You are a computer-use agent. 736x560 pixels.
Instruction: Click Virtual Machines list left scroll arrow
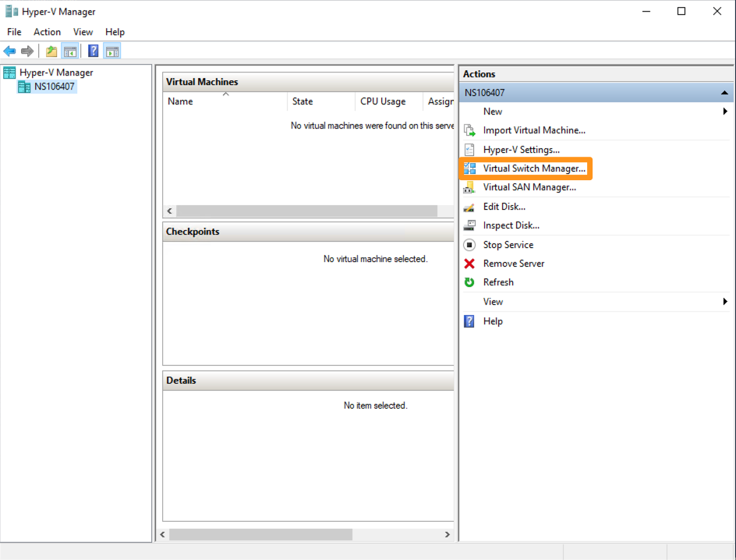tap(169, 211)
